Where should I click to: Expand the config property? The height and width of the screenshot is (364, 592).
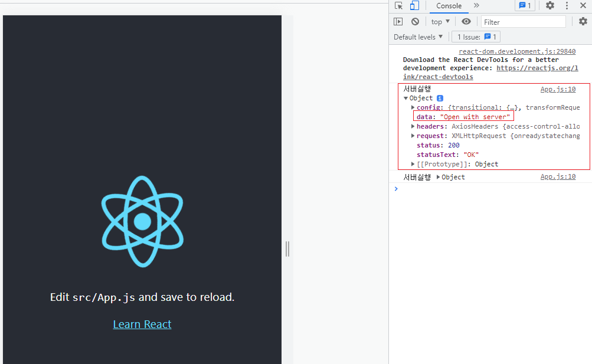[413, 107]
